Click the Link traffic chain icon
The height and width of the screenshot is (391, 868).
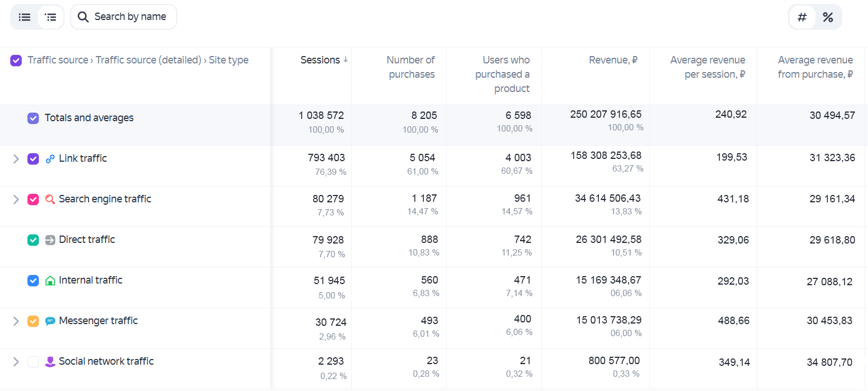[50, 159]
